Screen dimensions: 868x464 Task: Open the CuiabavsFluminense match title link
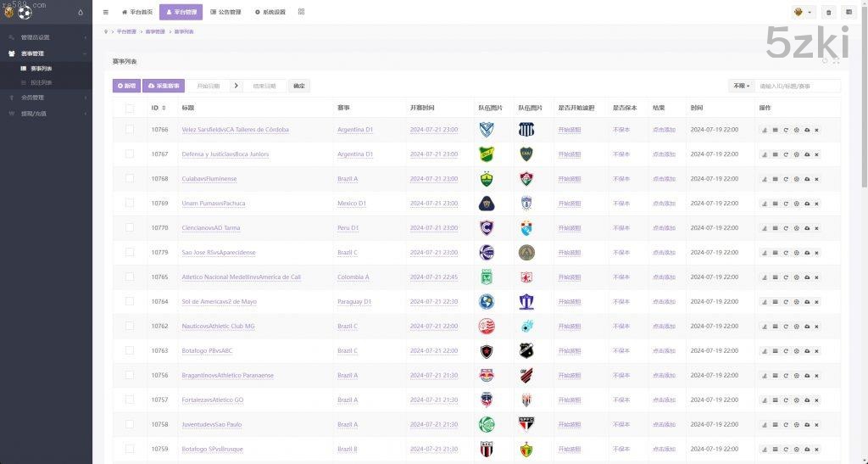[209, 179]
